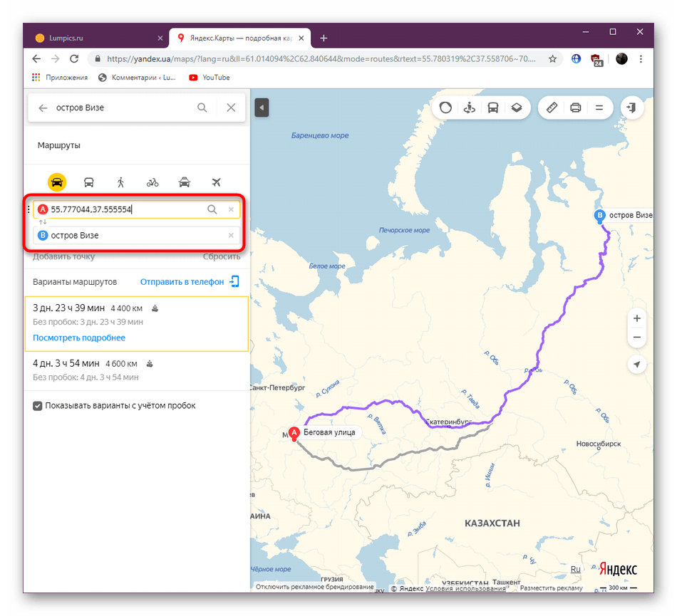Show public transport moving on map
Viewport: 677px width, 616px height.
tap(493, 108)
